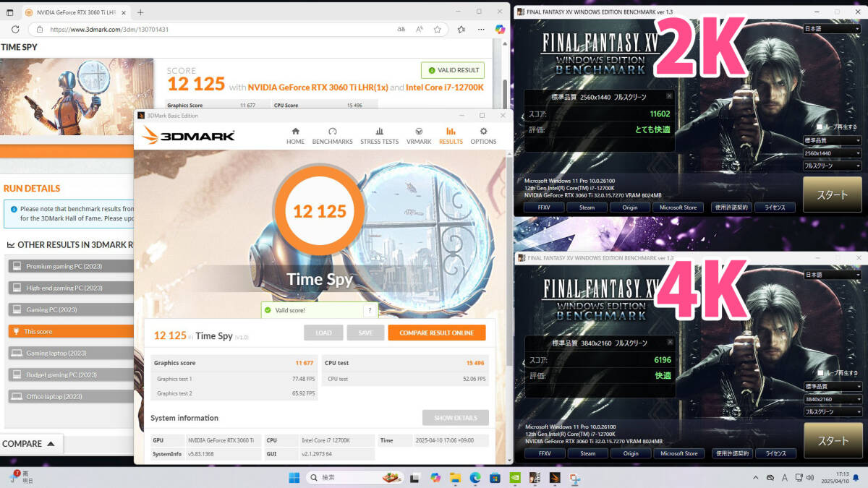The height and width of the screenshot is (488, 868).
Task: Click the 3dmark.com address bar URL
Action: point(109,30)
